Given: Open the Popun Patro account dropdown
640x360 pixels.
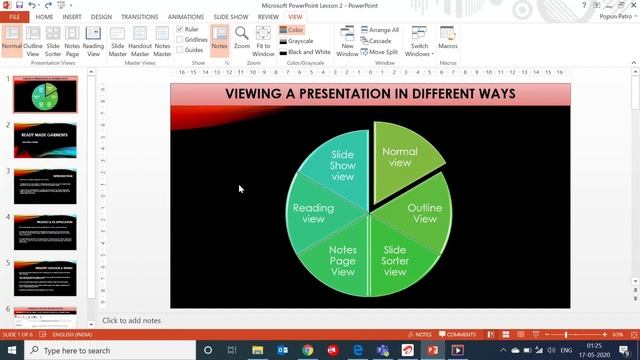Looking at the screenshot, I should pyautogui.click(x=618, y=16).
